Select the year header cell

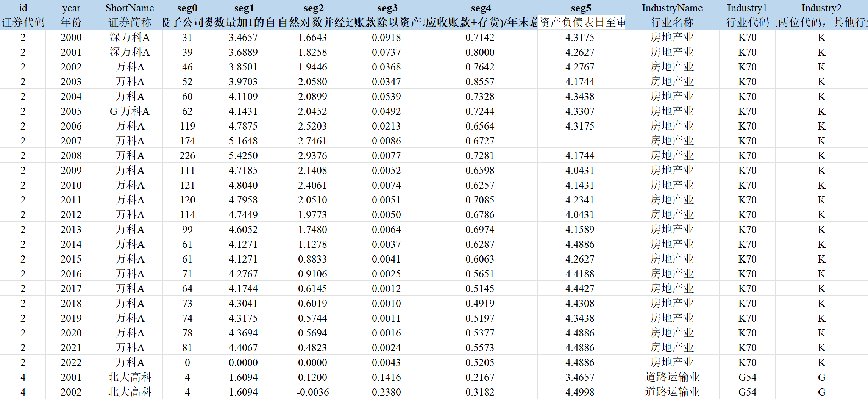coord(71,8)
